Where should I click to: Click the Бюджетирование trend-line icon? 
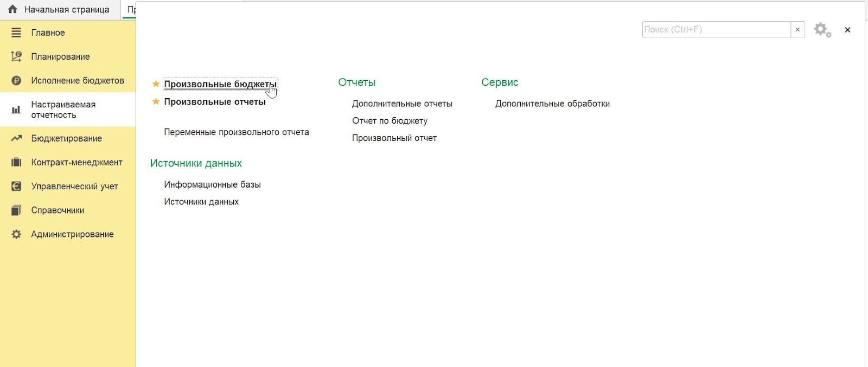point(16,138)
